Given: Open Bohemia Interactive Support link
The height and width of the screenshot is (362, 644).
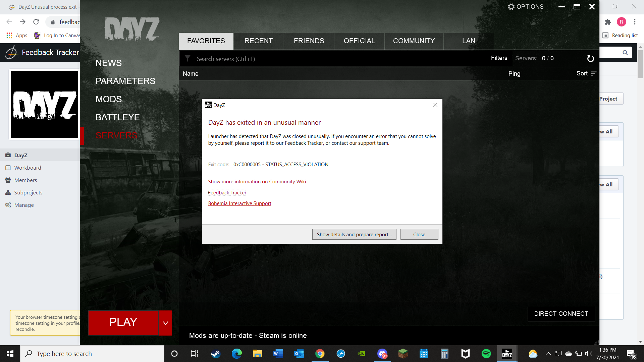Looking at the screenshot, I should [x=239, y=203].
